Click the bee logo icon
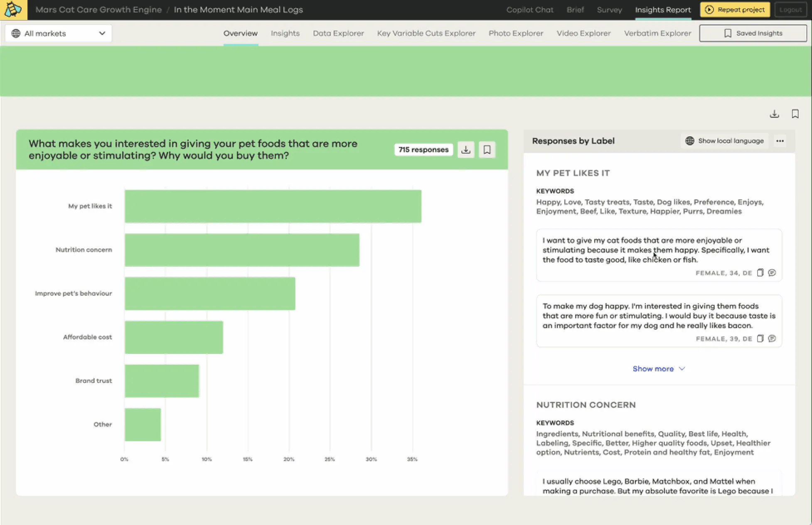Image resolution: width=812 pixels, height=525 pixels. coord(13,10)
